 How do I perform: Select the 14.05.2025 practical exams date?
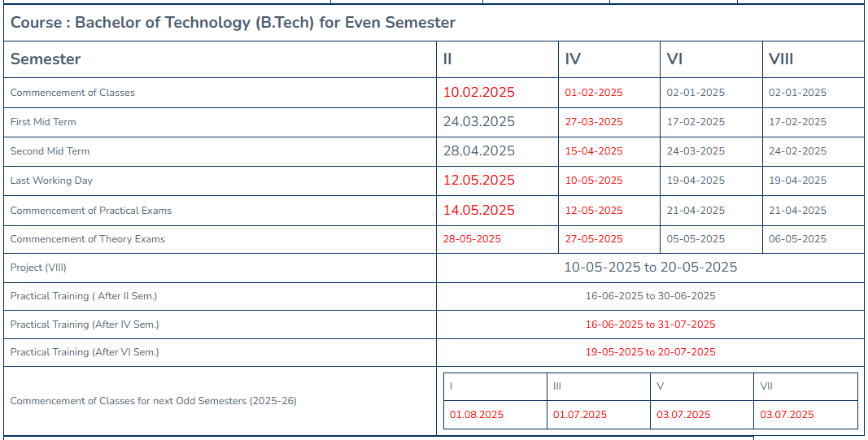[x=478, y=210]
